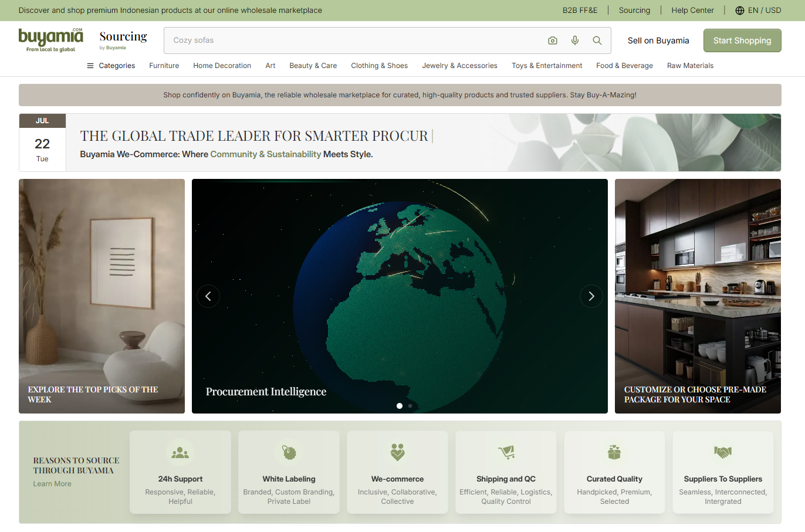Screen dimensions: 805x532
Task: Click the White Labeling card title
Action: pyautogui.click(x=289, y=479)
